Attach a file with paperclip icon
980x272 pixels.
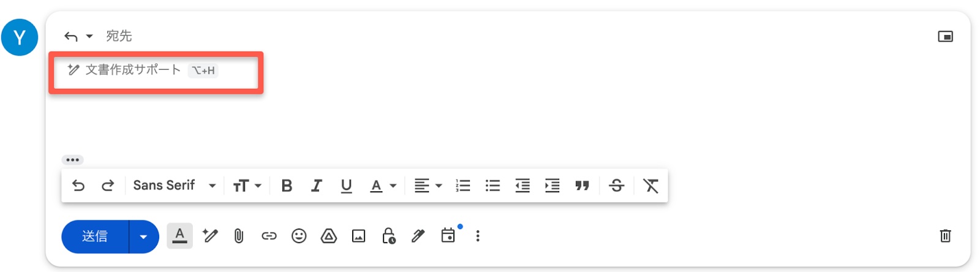tap(239, 236)
